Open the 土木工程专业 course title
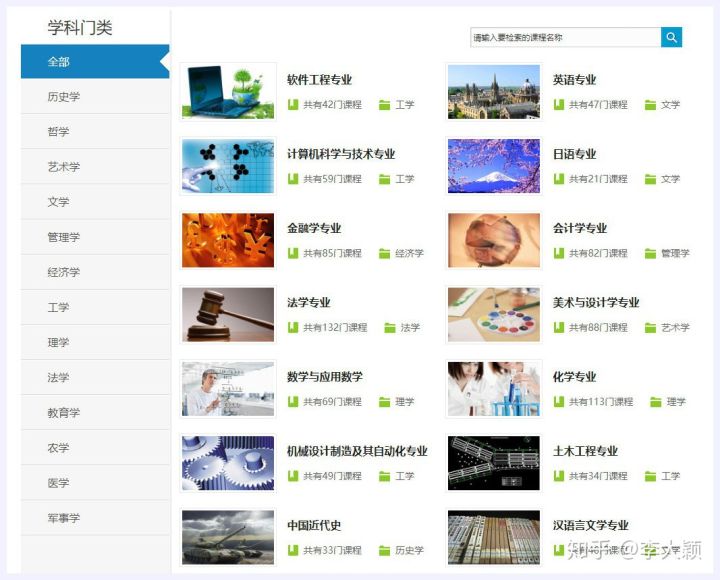The image size is (720, 580). point(585,451)
